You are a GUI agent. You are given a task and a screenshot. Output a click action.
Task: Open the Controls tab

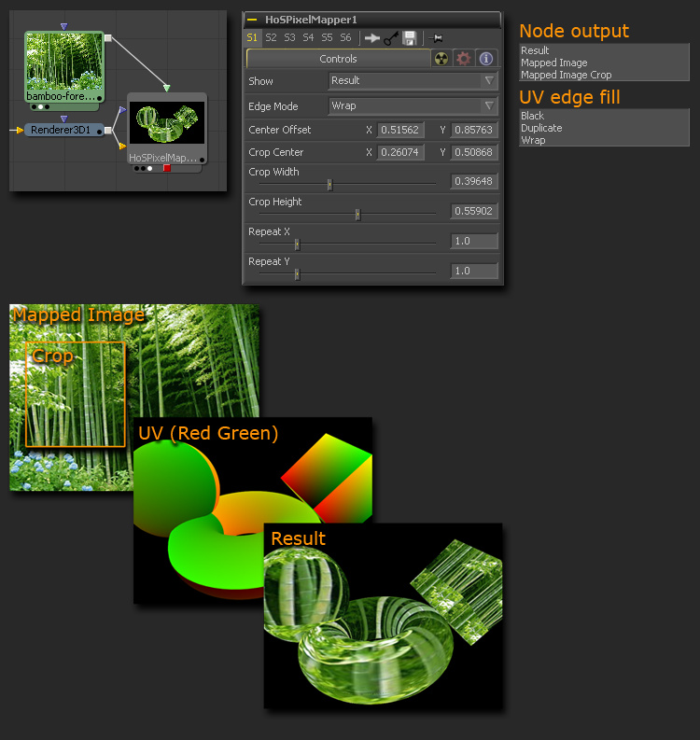338,59
